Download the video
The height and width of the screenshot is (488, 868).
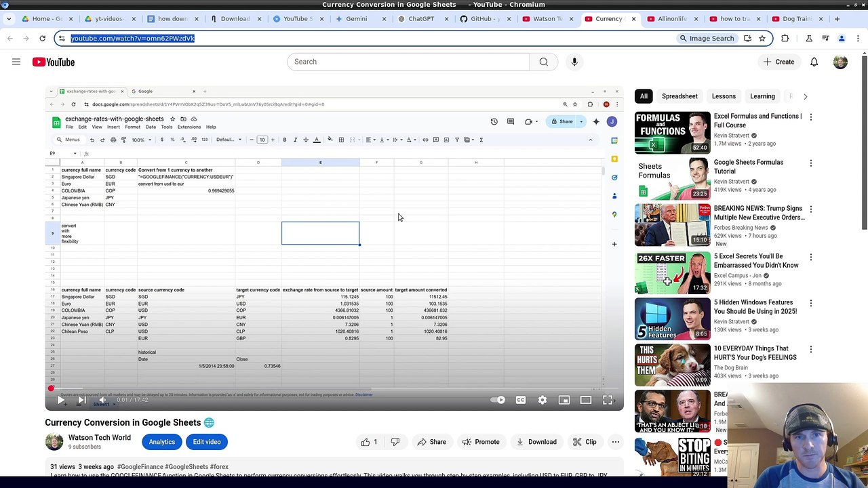coord(536,442)
